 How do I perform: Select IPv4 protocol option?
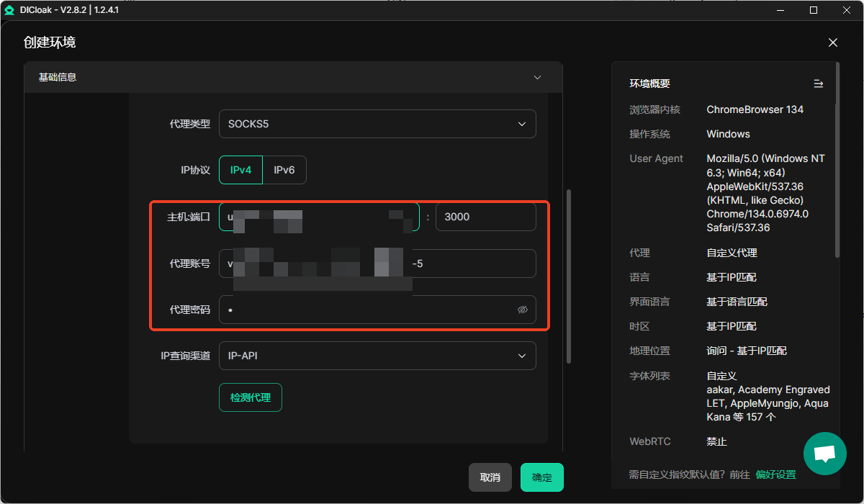(240, 170)
